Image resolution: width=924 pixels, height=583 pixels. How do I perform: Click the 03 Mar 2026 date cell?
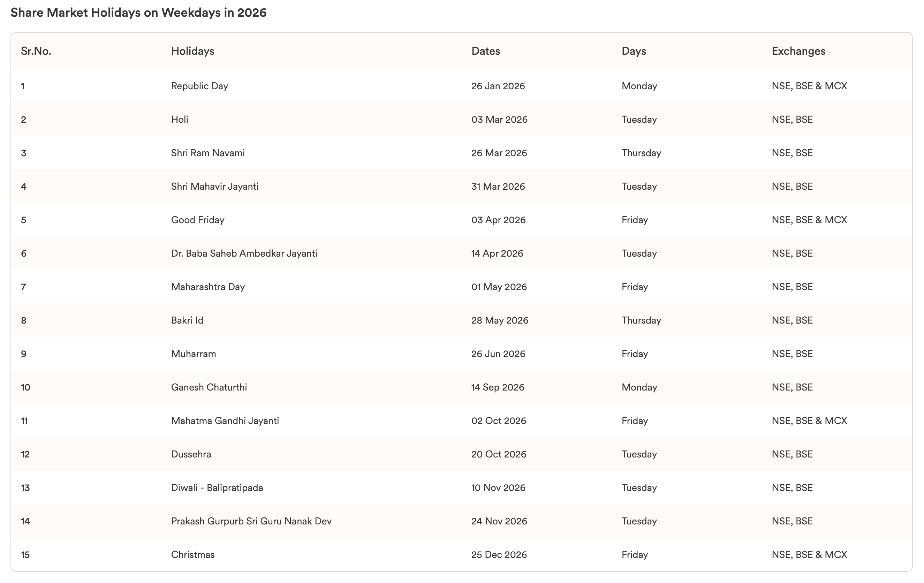point(499,119)
